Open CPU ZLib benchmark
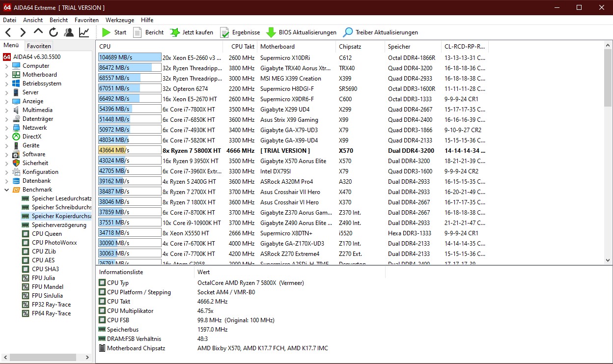 tap(39, 252)
